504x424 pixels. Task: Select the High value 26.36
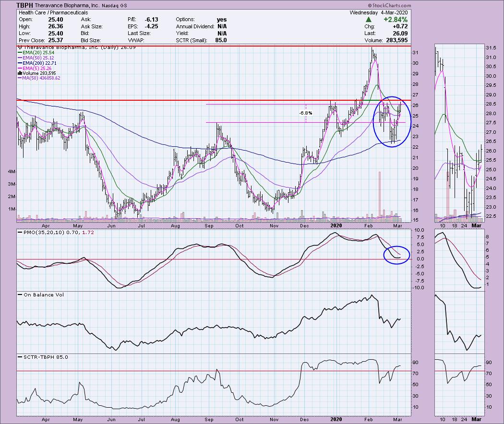click(x=56, y=26)
